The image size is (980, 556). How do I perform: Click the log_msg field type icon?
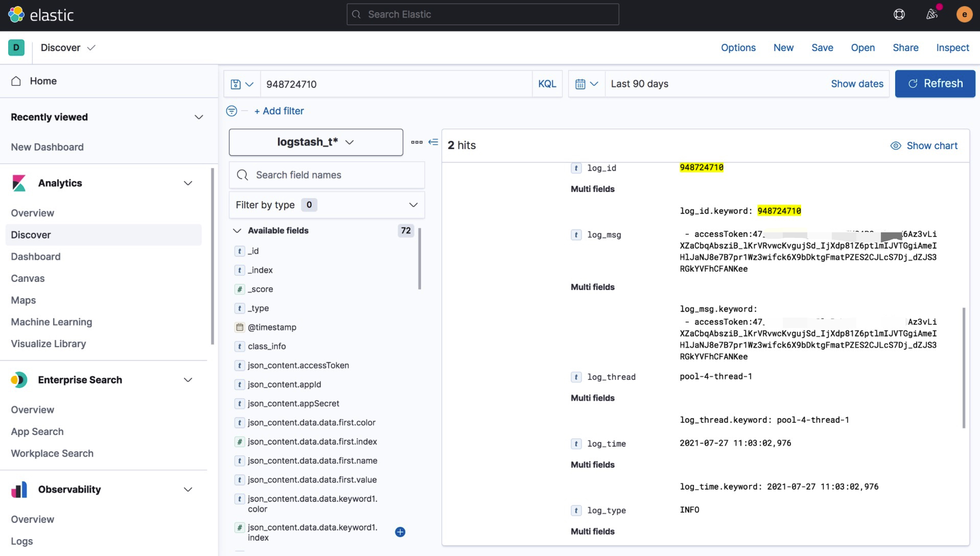576,235
